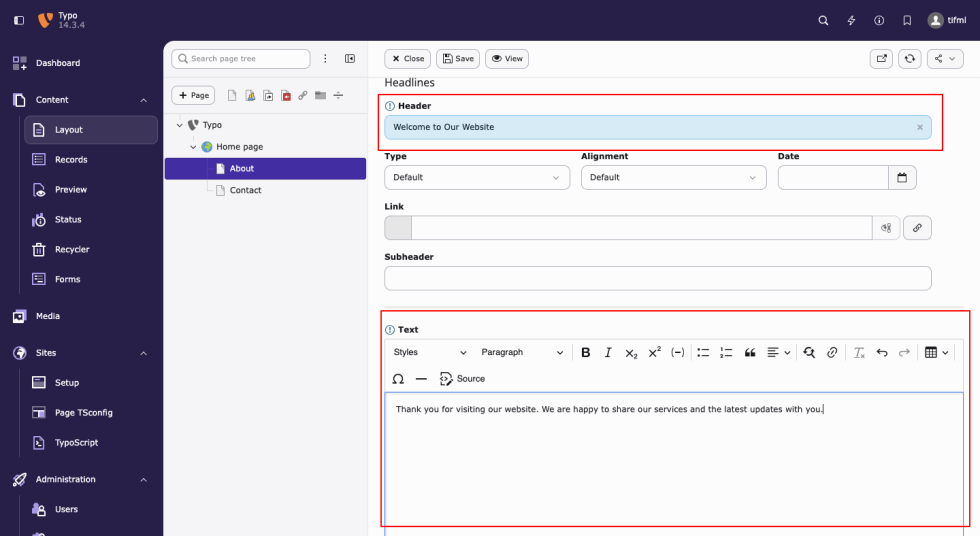The image size is (980, 536).
Task: Toggle subscript formatting
Action: click(631, 352)
